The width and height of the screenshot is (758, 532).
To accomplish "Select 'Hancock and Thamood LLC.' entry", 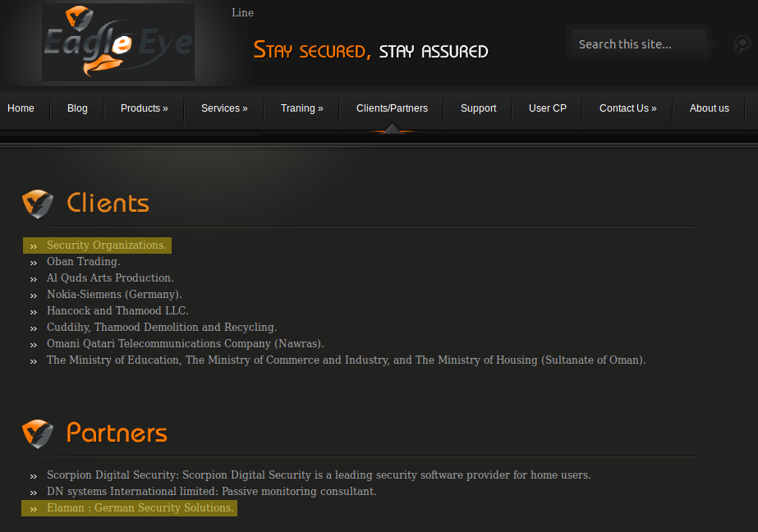I will pos(117,311).
